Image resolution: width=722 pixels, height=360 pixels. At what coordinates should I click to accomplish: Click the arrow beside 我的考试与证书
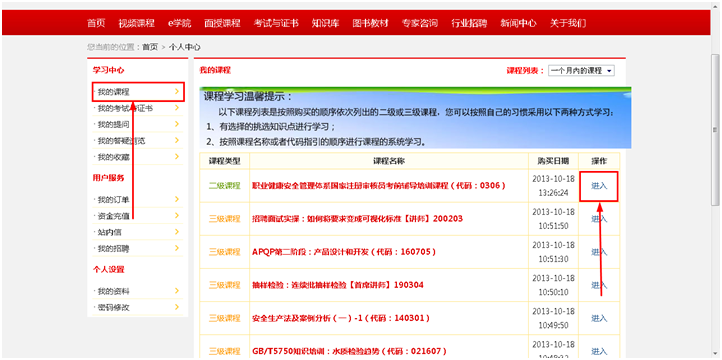[177, 108]
